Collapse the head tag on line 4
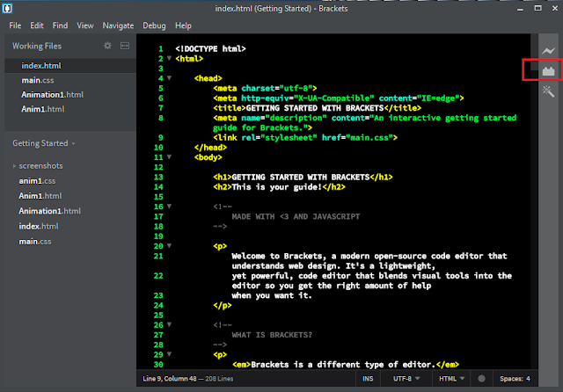Viewport: 563px width, 392px height. [x=169, y=78]
